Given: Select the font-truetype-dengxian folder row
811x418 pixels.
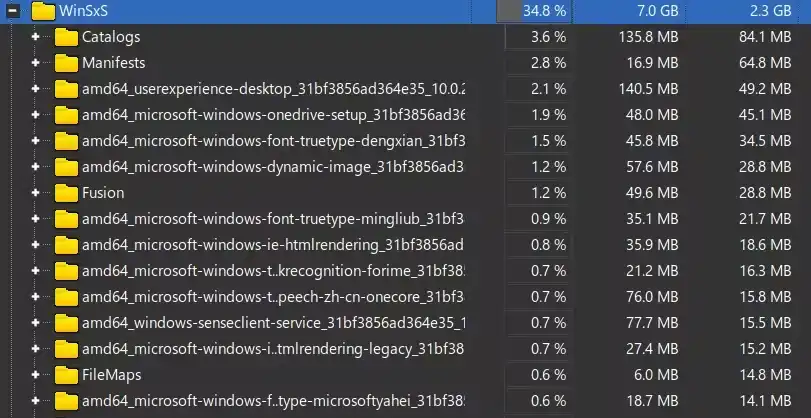Looking at the screenshot, I should 272,141.
